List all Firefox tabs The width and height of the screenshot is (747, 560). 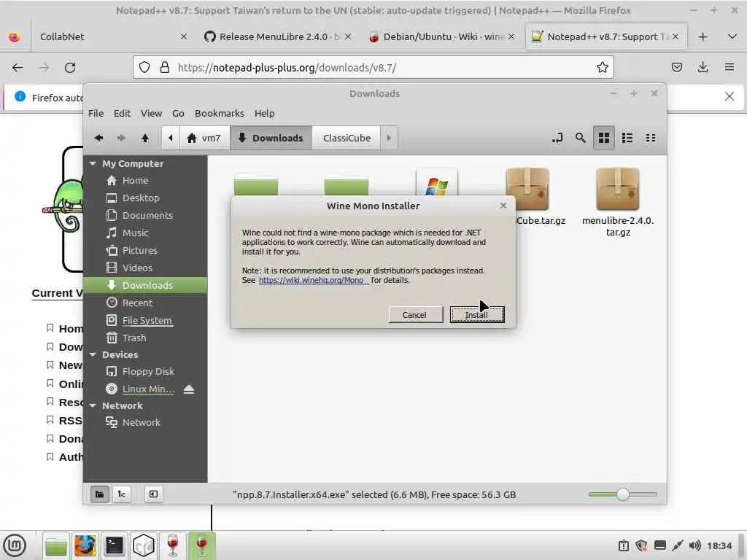732,36
